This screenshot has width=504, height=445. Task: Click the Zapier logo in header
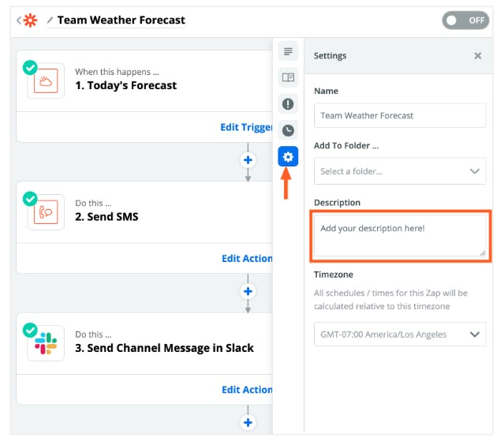coord(31,21)
